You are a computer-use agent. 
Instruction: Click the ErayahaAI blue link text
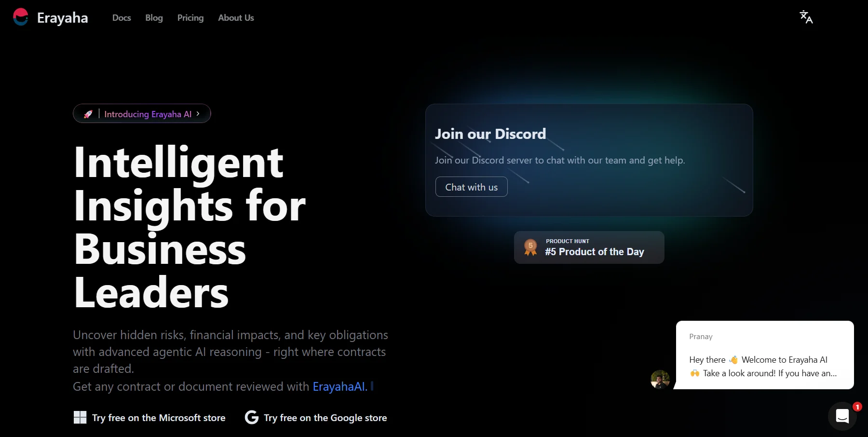click(340, 386)
